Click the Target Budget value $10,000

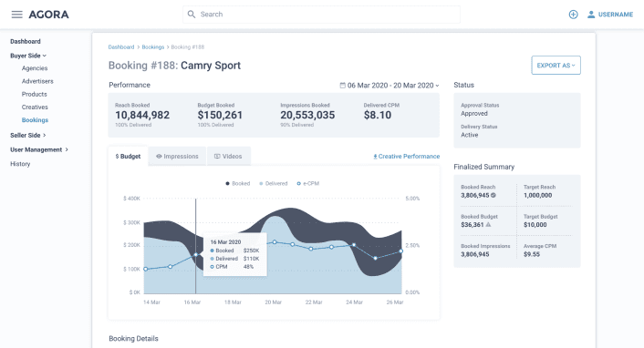point(535,224)
